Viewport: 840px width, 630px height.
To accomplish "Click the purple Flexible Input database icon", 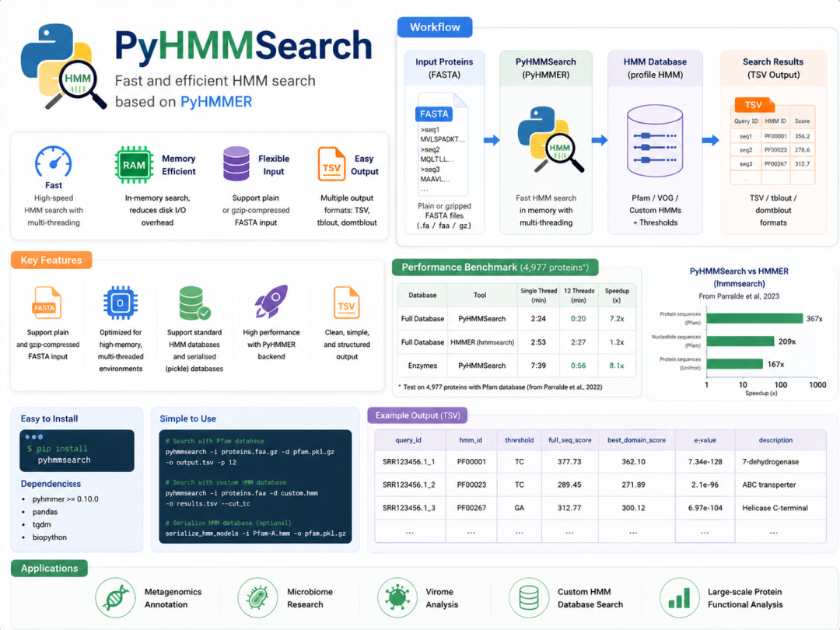I will (x=236, y=163).
